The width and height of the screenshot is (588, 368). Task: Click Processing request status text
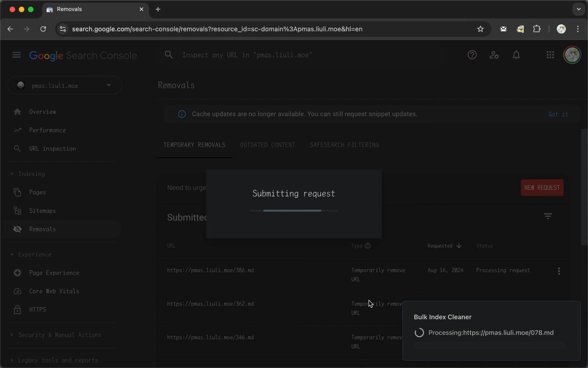coord(503,270)
